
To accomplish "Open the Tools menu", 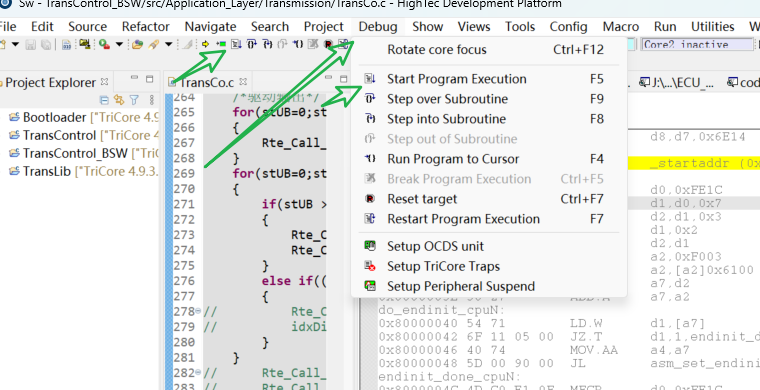I will click(520, 27).
